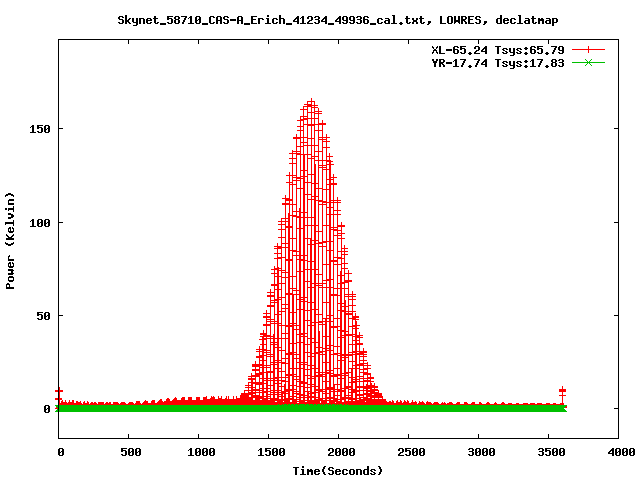The height and width of the screenshot is (480, 640).
Task: Click the 50 y-axis tick label
Action: pyautogui.click(x=43, y=316)
